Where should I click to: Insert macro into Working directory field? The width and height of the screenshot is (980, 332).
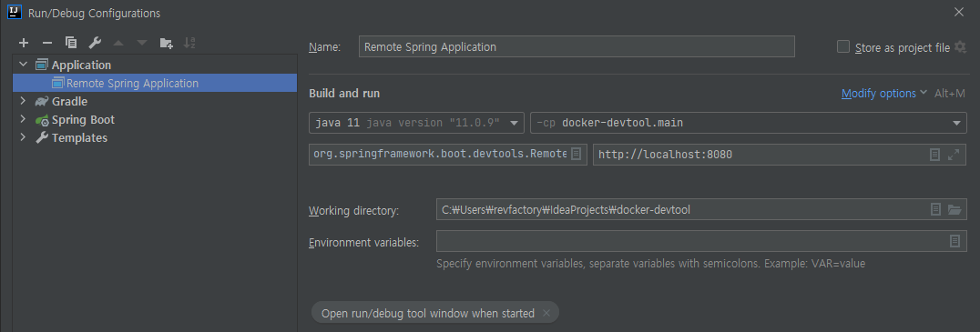pos(935,210)
